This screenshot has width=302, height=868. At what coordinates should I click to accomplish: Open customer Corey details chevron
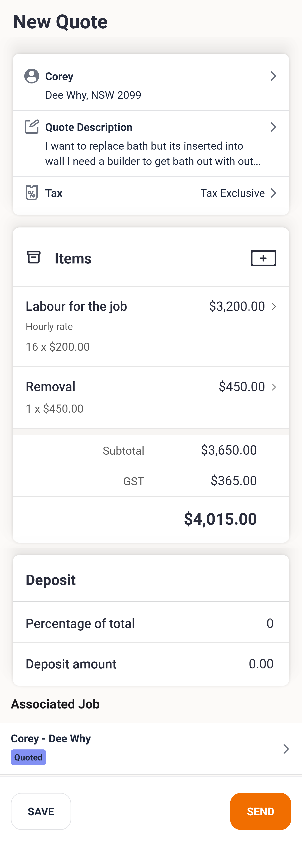[273, 76]
